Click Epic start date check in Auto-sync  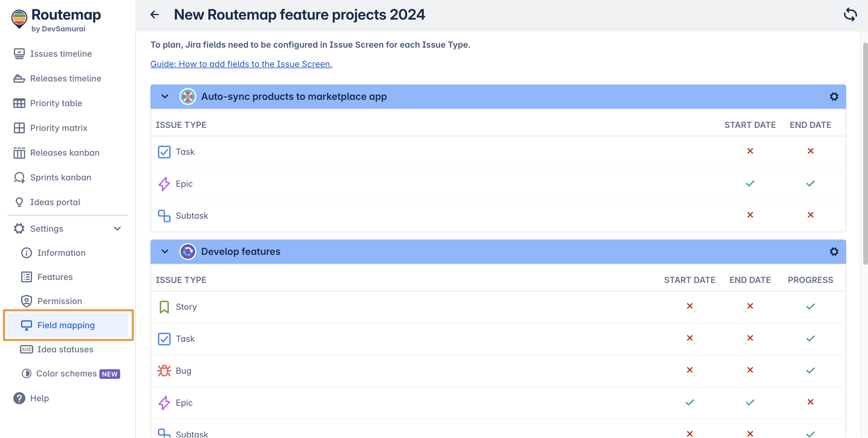tap(750, 183)
